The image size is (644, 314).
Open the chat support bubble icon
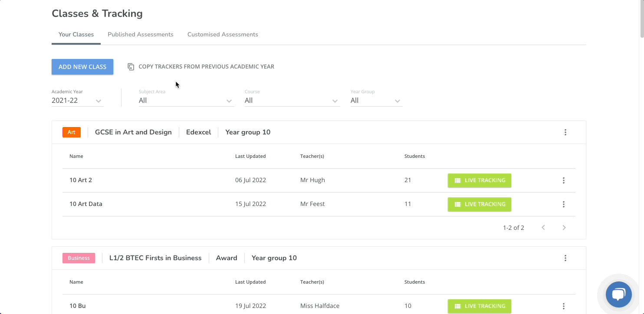[618, 295]
